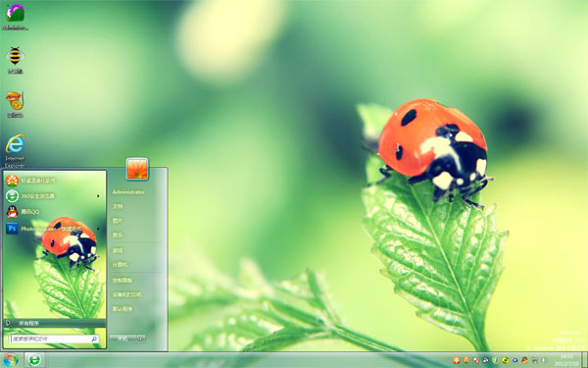The image size is (588, 368).
Task: Open the volume speaker tray icon
Action: (545, 360)
